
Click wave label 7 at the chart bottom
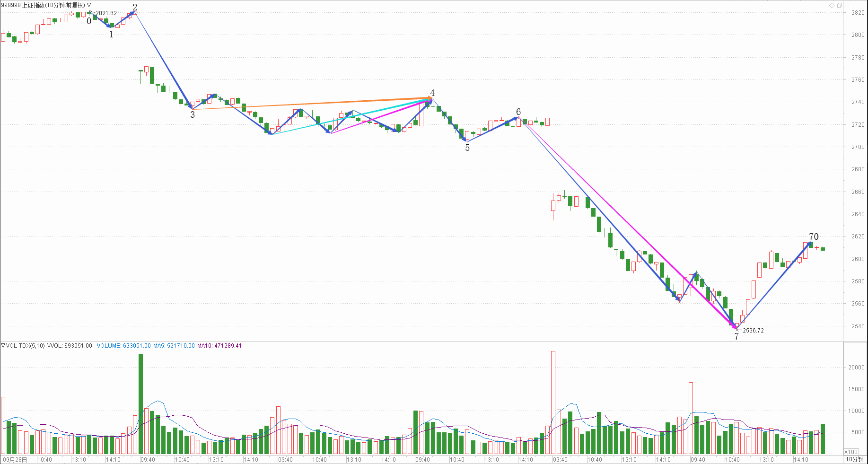(736, 337)
